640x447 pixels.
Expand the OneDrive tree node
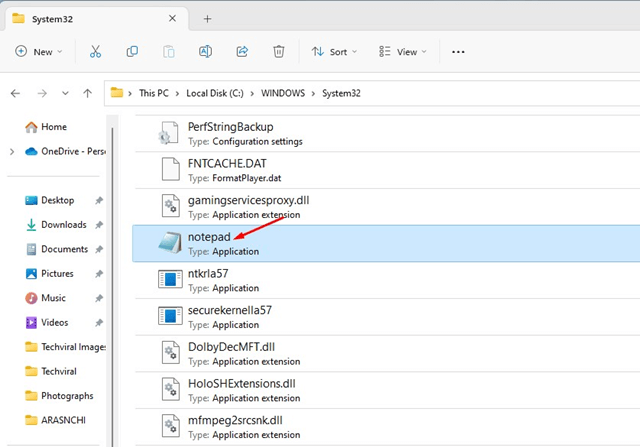pos(11,151)
